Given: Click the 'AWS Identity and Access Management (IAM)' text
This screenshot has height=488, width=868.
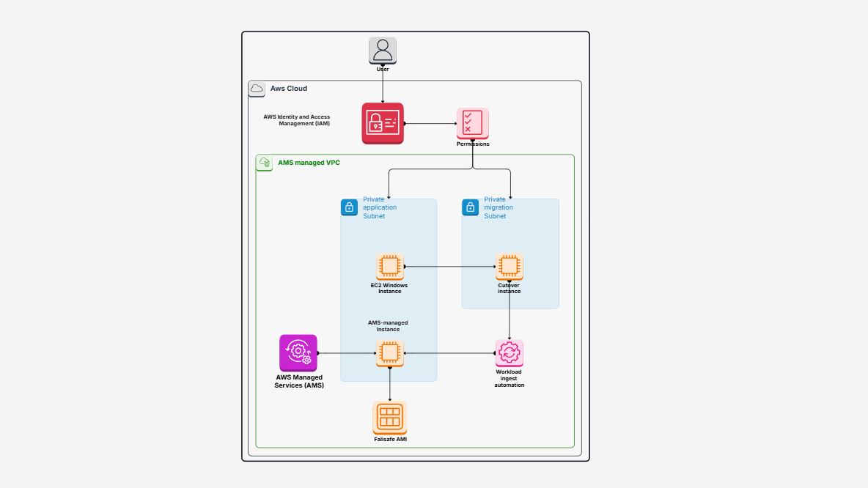Looking at the screenshot, I should (297, 120).
